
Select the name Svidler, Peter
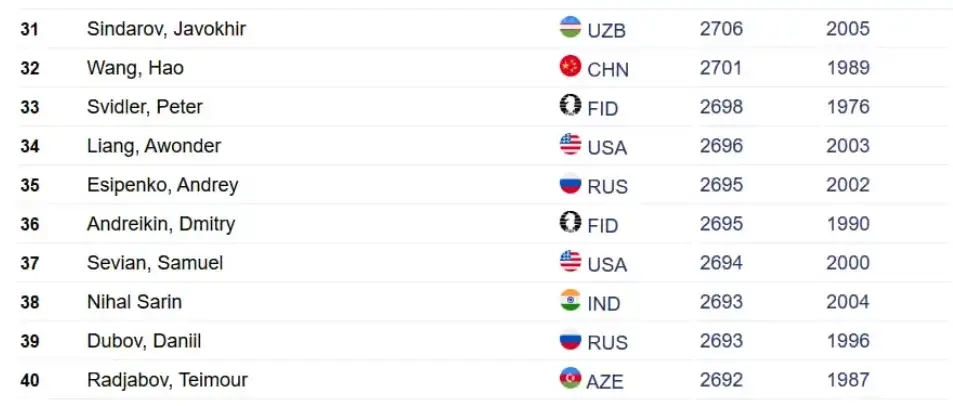tap(145, 107)
